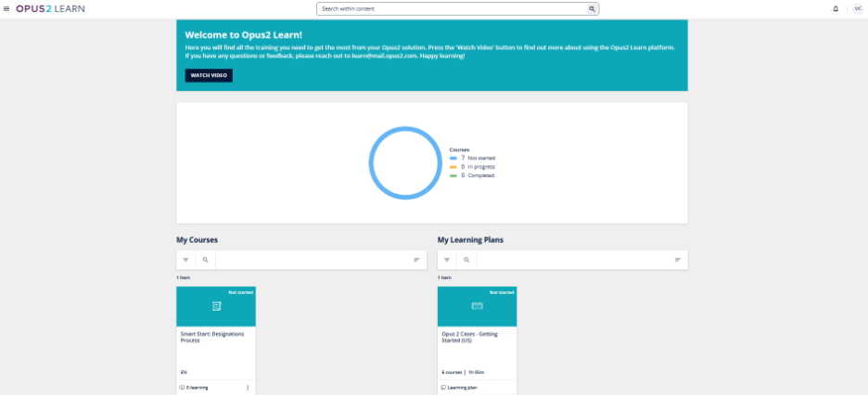The height and width of the screenshot is (395, 868).
Task: Open the My Courses sort options
Action: tap(416, 260)
